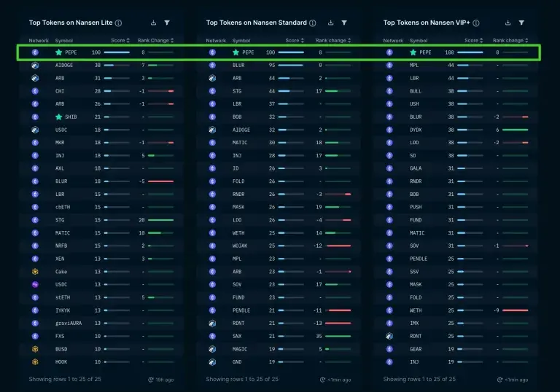This screenshot has height=392, width=560.
Task: Open filter for Nansen Lite panel
Action: (x=167, y=23)
